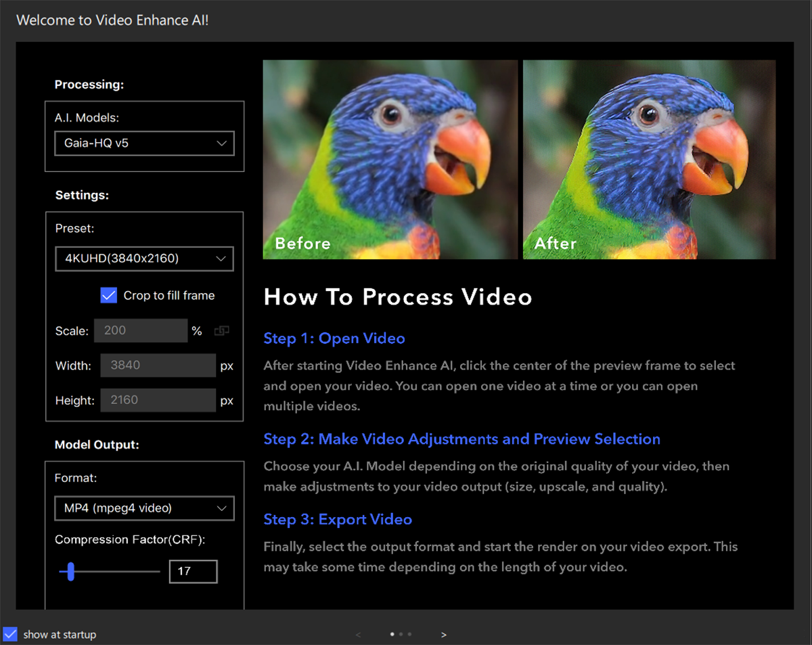
Task: Uncheck Crop to fill frame
Action: (109, 295)
